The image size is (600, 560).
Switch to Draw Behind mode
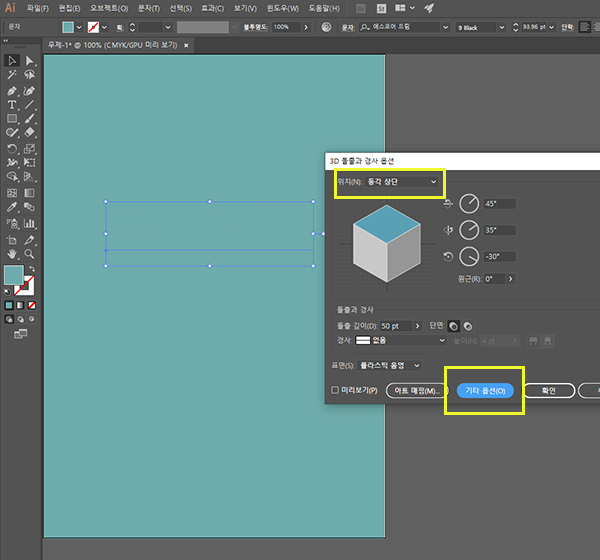[20, 319]
